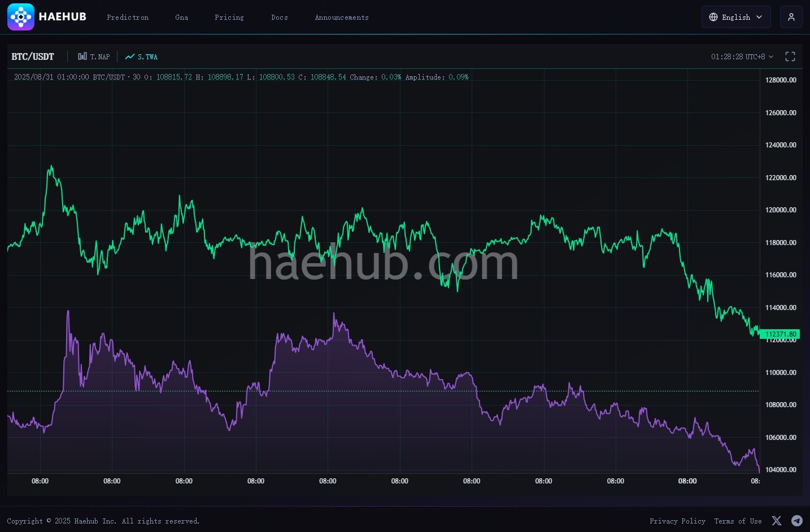This screenshot has width=810, height=532.
Task: Expand the English language dropdown
Action: 736,17
